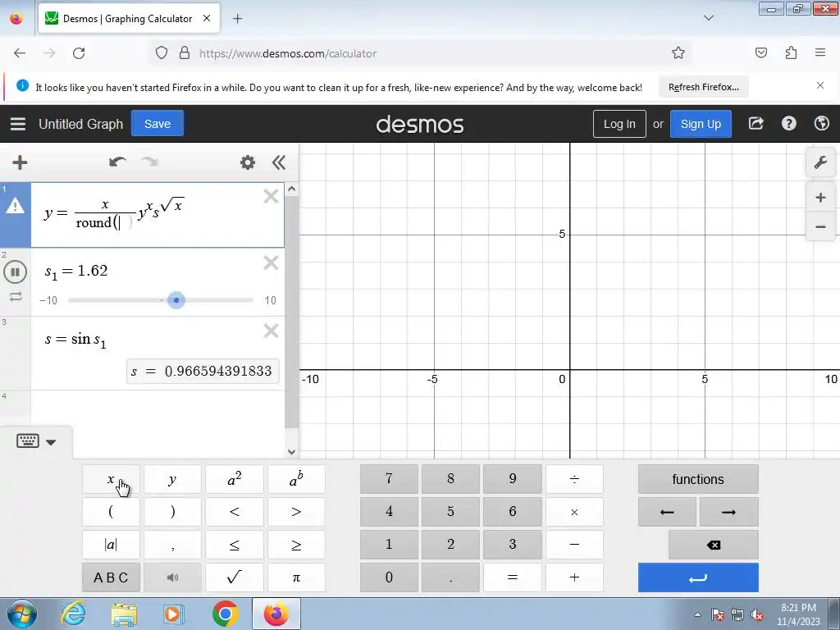
Task: Open the list all tabs dropdown
Action: (x=708, y=18)
